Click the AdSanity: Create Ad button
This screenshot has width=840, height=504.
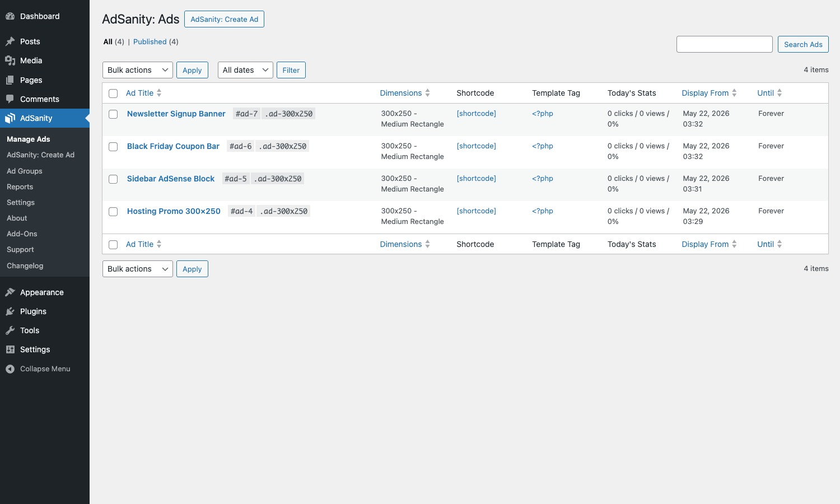(224, 19)
